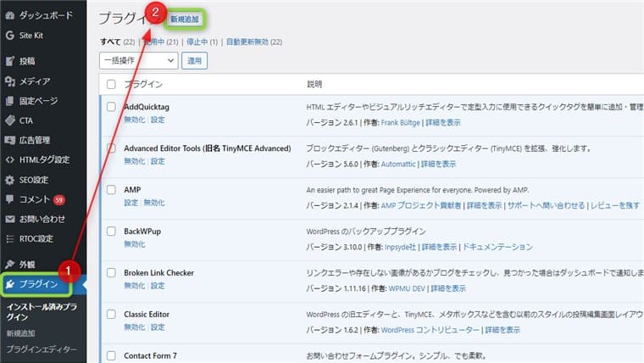Click the list icon beside RTOC設定
Screen dimensions: 644x363
point(10,239)
